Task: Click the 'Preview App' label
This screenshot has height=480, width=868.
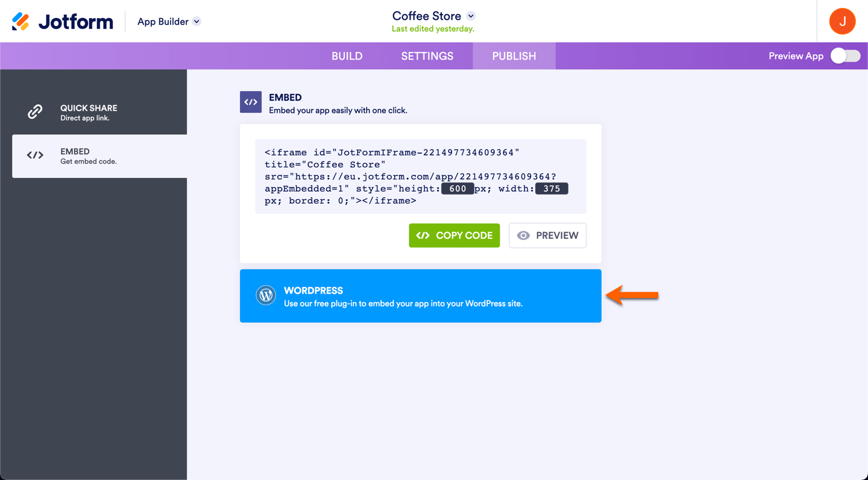Action: pos(796,56)
